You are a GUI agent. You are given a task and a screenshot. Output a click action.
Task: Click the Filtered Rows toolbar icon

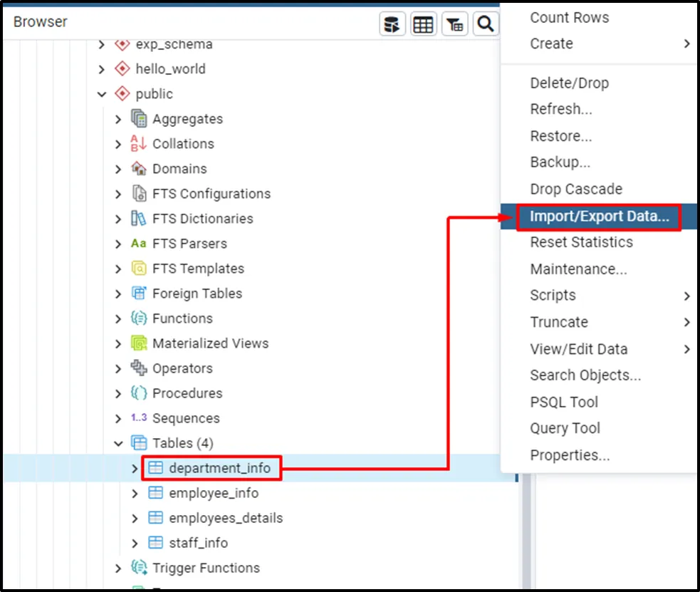tap(455, 24)
